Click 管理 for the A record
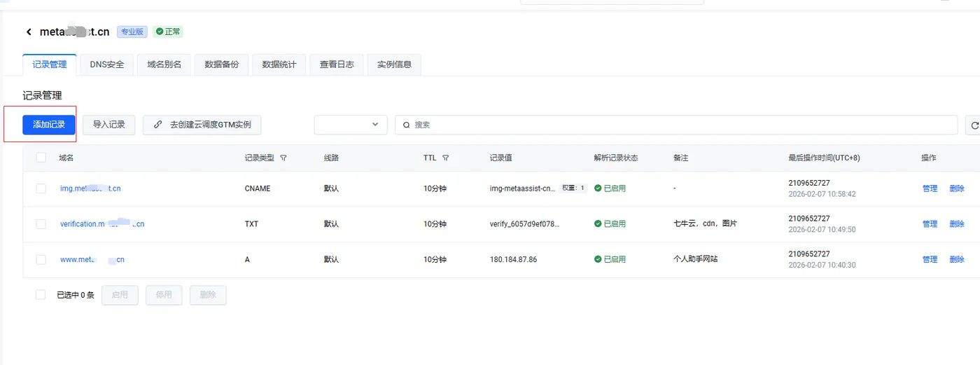This screenshot has height=365, width=980. (x=930, y=259)
